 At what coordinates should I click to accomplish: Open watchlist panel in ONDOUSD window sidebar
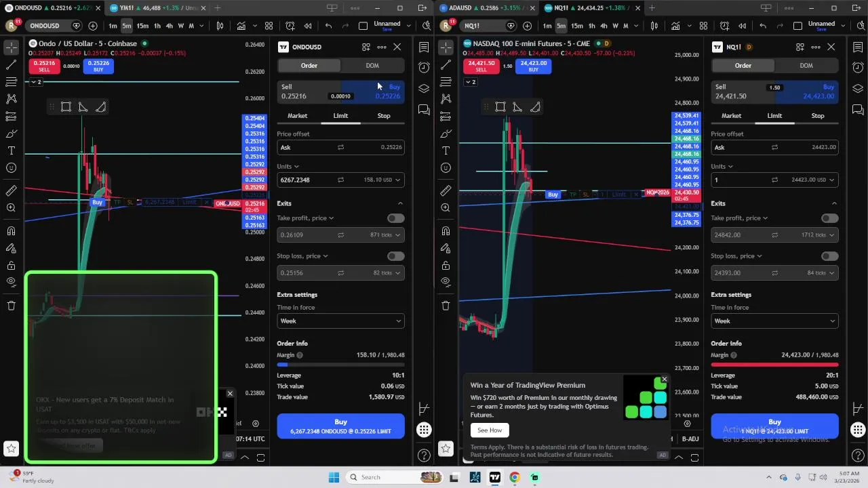pos(424,47)
